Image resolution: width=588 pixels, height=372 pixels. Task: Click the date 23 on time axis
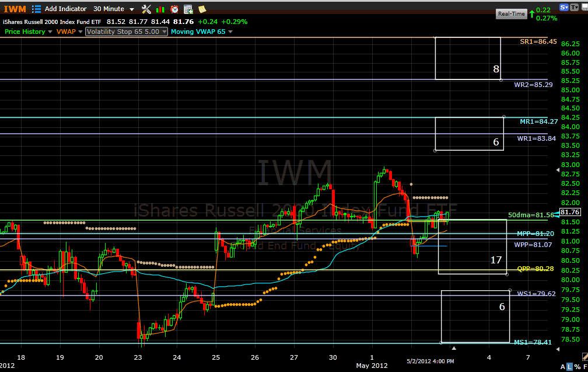(x=138, y=357)
